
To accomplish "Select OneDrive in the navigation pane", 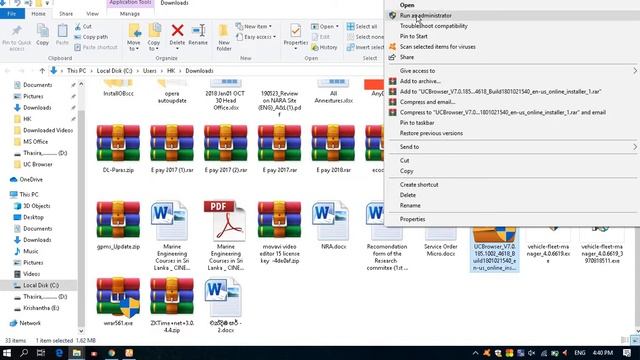I will pos(27,180).
